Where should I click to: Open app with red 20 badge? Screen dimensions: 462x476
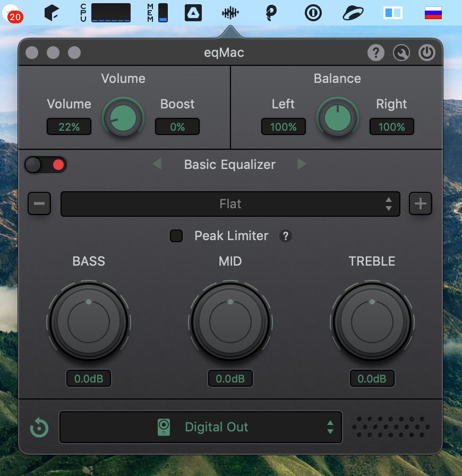pyautogui.click(x=12, y=13)
